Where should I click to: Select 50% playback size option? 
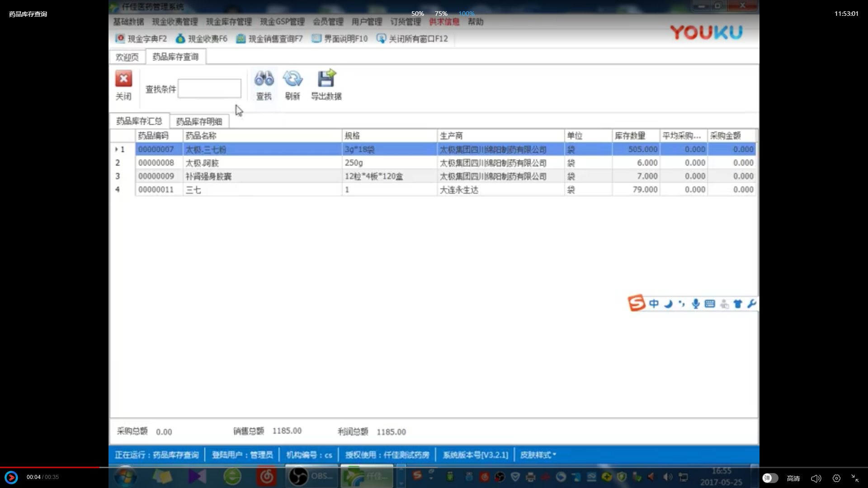pyautogui.click(x=417, y=14)
